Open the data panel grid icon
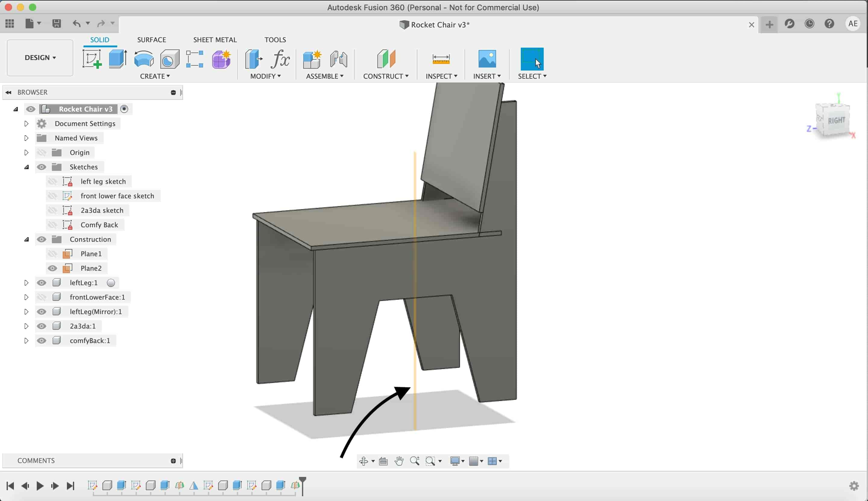This screenshot has width=868, height=501. click(10, 24)
